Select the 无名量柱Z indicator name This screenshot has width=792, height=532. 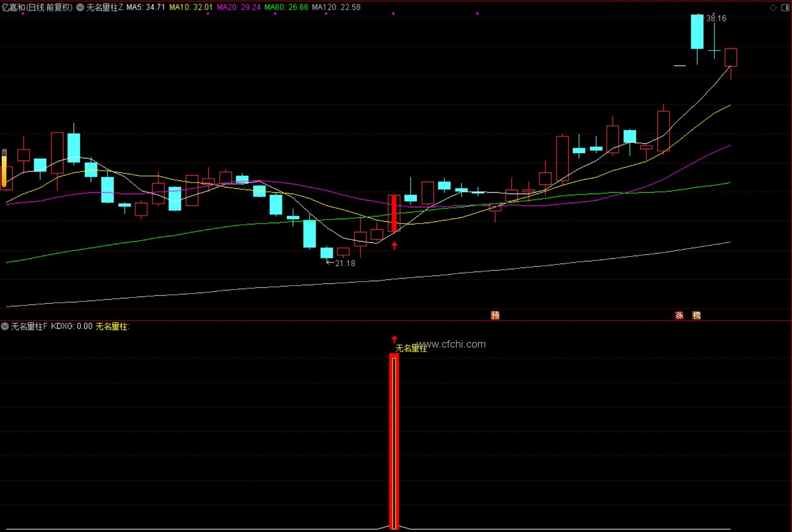(x=105, y=7)
